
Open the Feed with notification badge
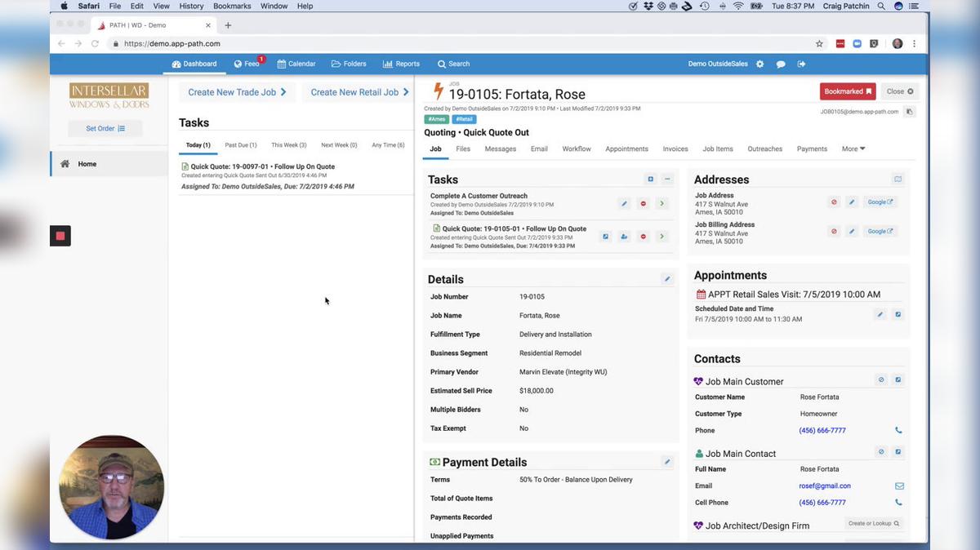247,64
